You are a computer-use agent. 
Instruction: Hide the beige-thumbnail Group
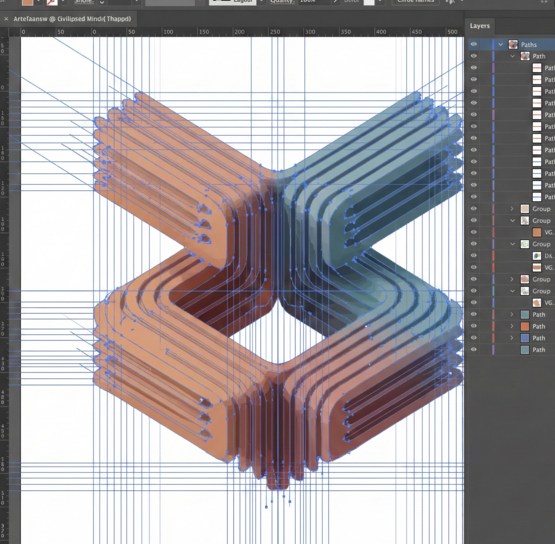coord(474,208)
